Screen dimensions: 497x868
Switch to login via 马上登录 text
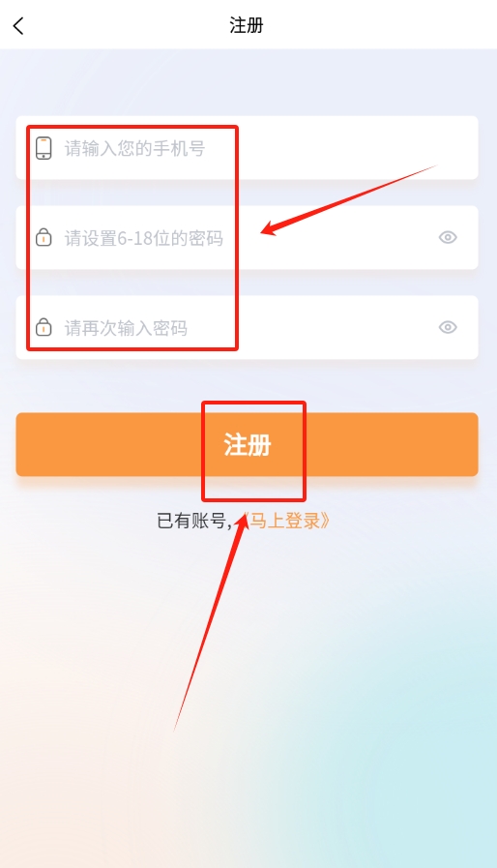(286, 521)
